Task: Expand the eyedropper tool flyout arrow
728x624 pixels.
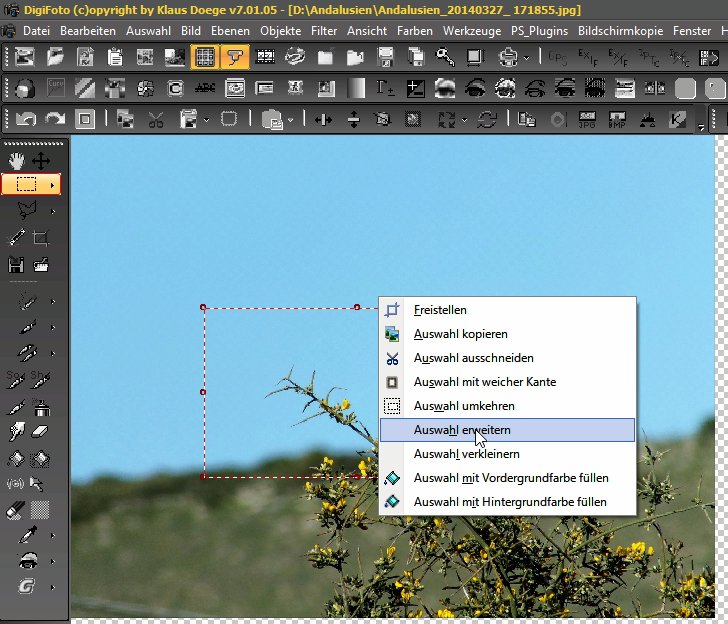Action: (53, 536)
